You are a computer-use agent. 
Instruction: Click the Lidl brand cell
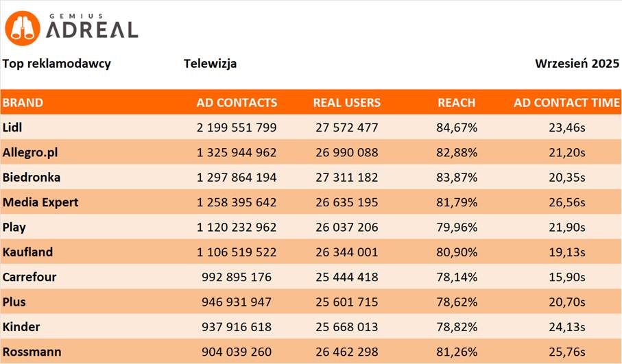[x=13, y=128]
